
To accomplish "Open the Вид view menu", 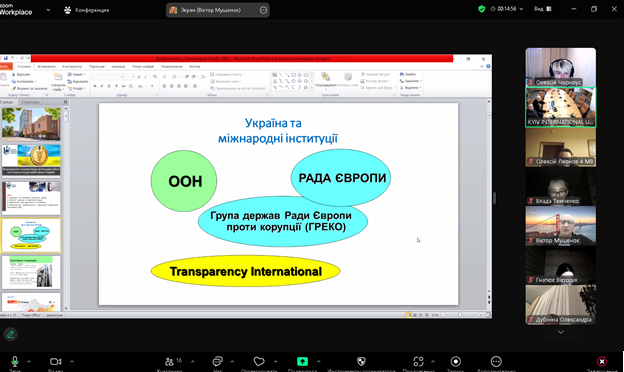I will tap(542, 9).
